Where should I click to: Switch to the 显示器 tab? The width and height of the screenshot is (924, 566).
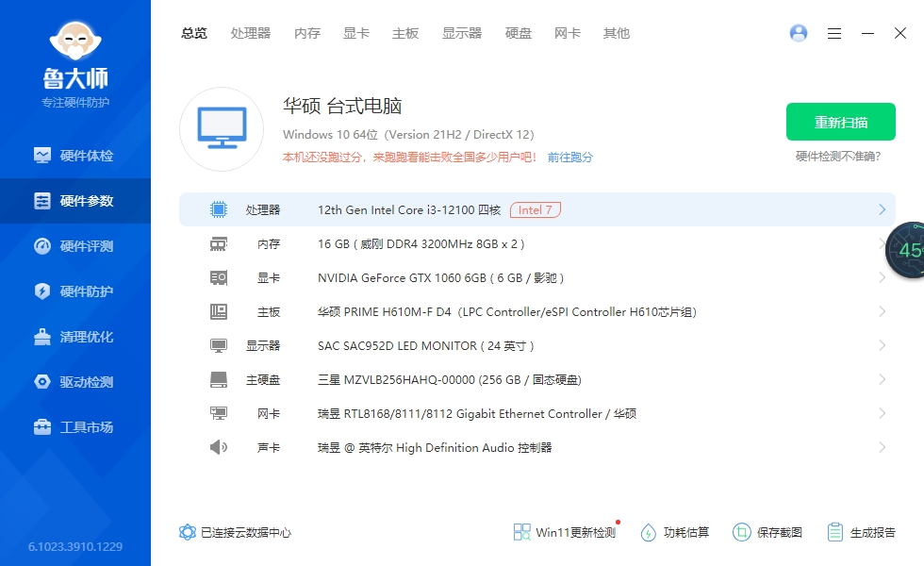coord(462,33)
